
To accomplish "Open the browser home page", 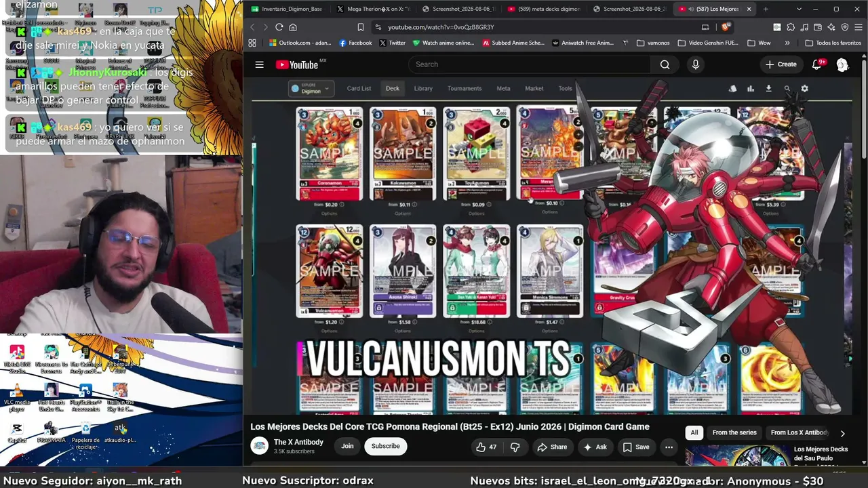I will click(293, 27).
